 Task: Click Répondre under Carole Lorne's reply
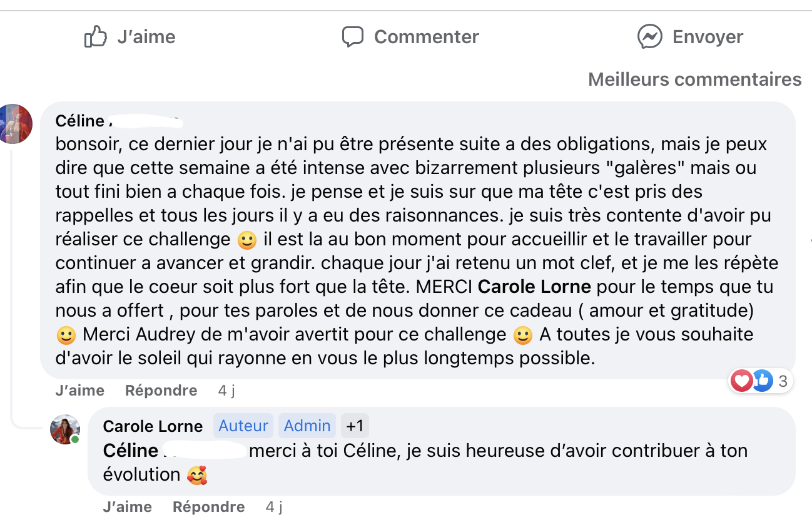(x=208, y=506)
